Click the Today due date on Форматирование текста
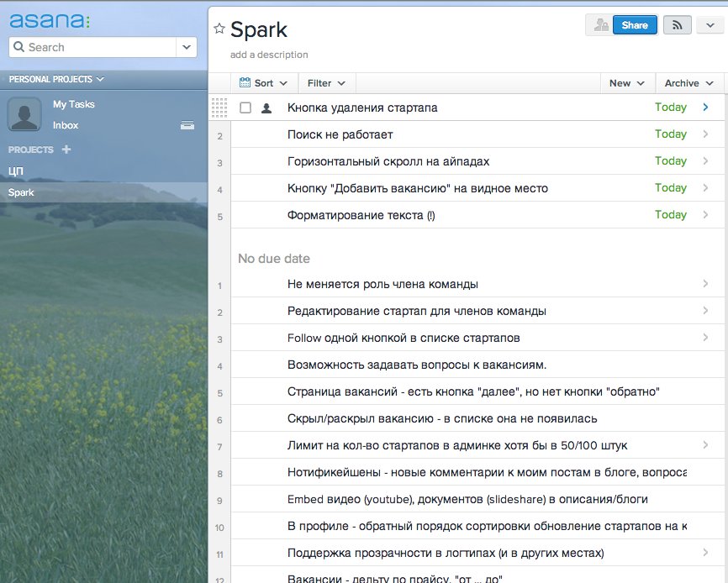Viewport: 728px width, 583px height. click(x=671, y=215)
